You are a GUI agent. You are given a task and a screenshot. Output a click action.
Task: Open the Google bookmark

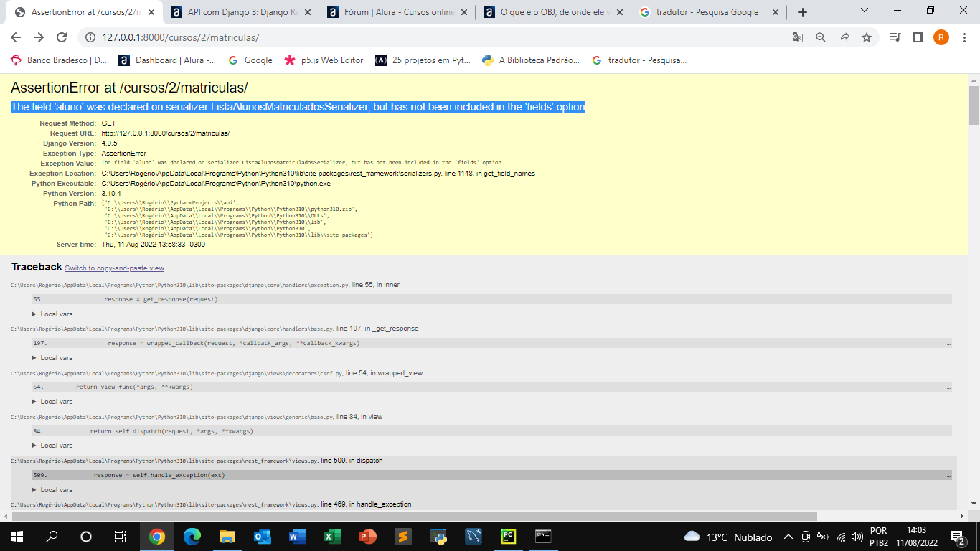(x=250, y=60)
